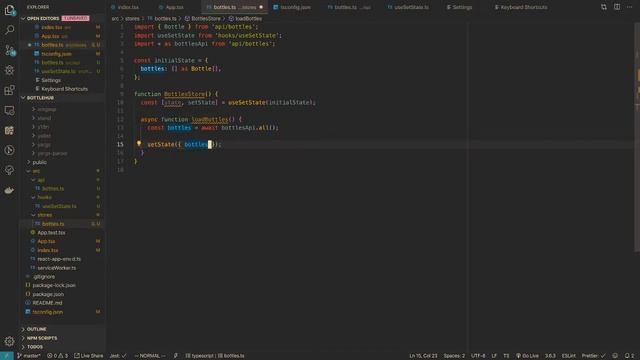Open the Source Control view
This screenshot has height=360, width=640.
(9, 50)
